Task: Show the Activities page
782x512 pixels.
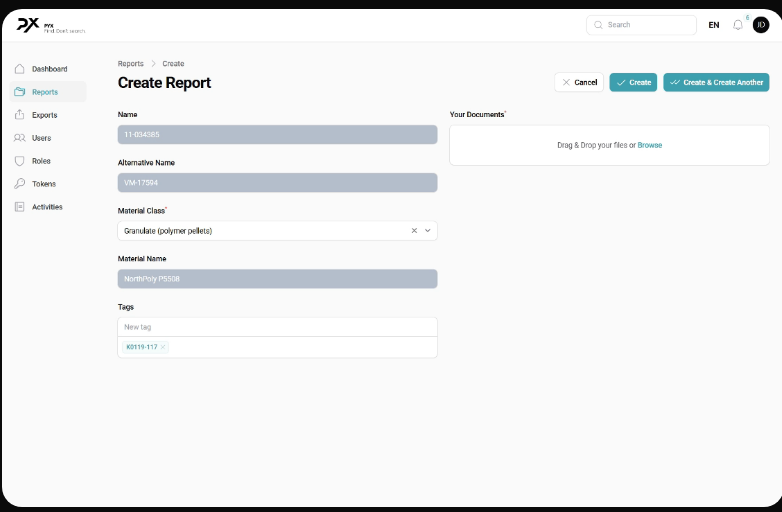Action: 48,206
